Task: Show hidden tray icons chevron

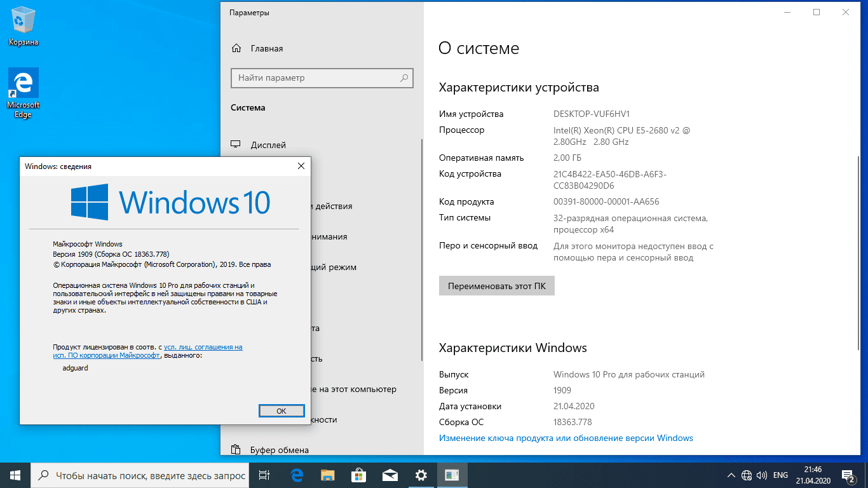Action: (731, 475)
